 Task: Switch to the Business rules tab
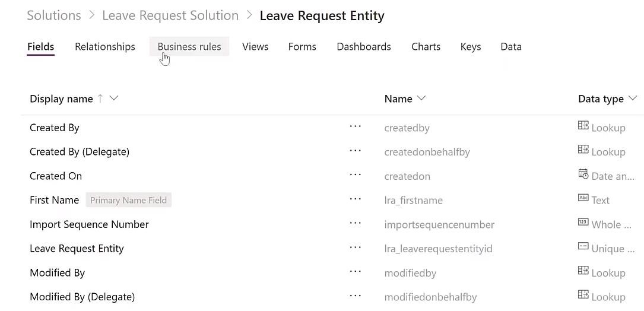tap(189, 46)
